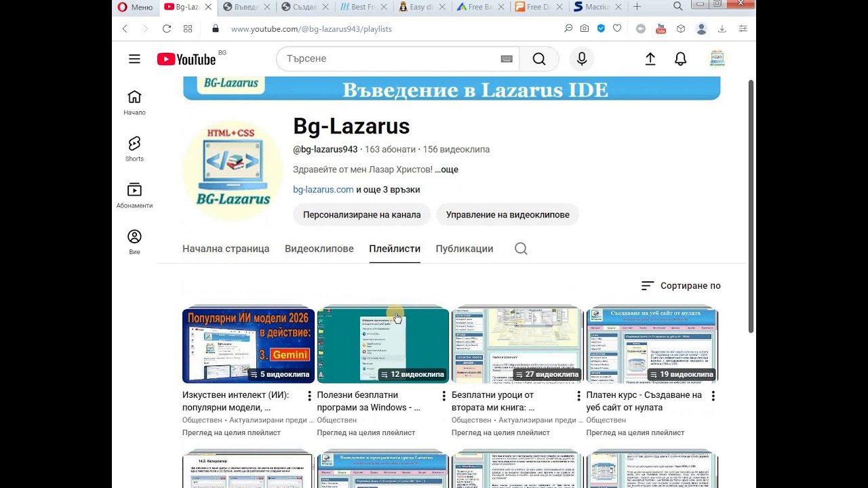
Task: Open the YouTube extension icon in toolbar
Action: (x=661, y=28)
